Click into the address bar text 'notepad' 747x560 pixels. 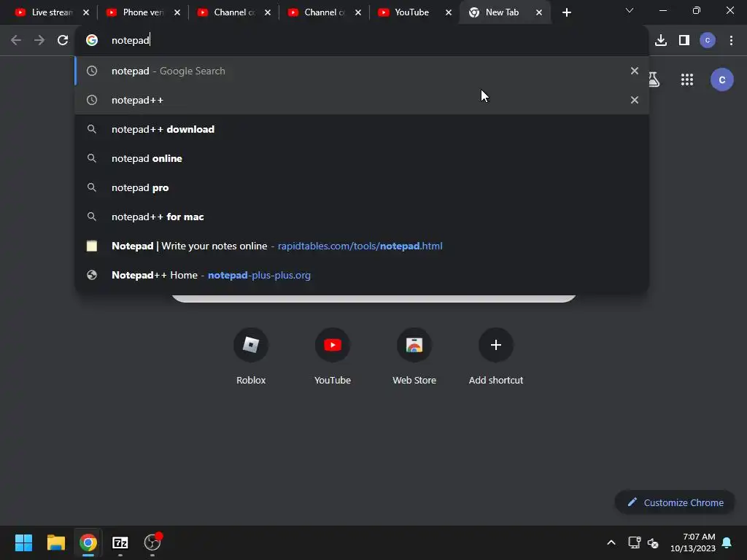pyautogui.click(x=130, y=41)
